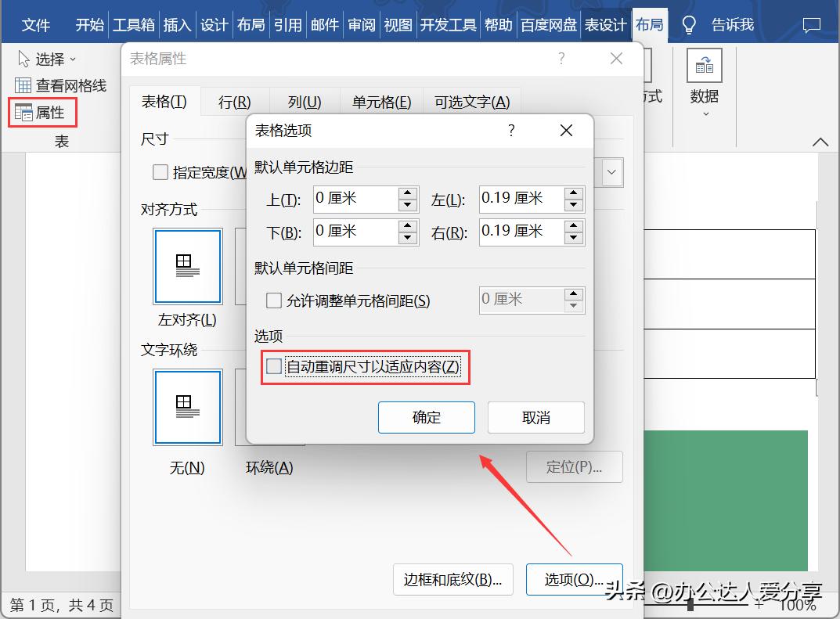840x619 pixels.
Task: Select the 左对齐 table alignment option
Action: coord(187,266)
